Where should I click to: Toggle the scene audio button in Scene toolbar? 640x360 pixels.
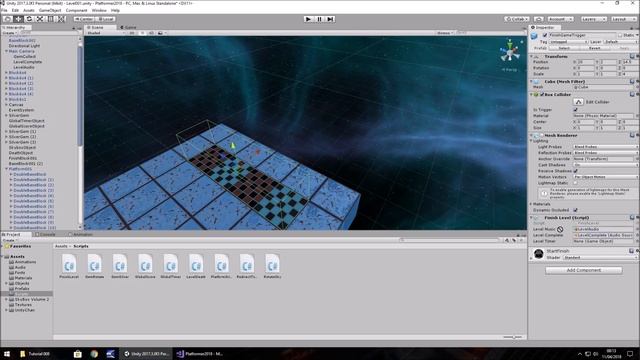click(x=151, y=33)
